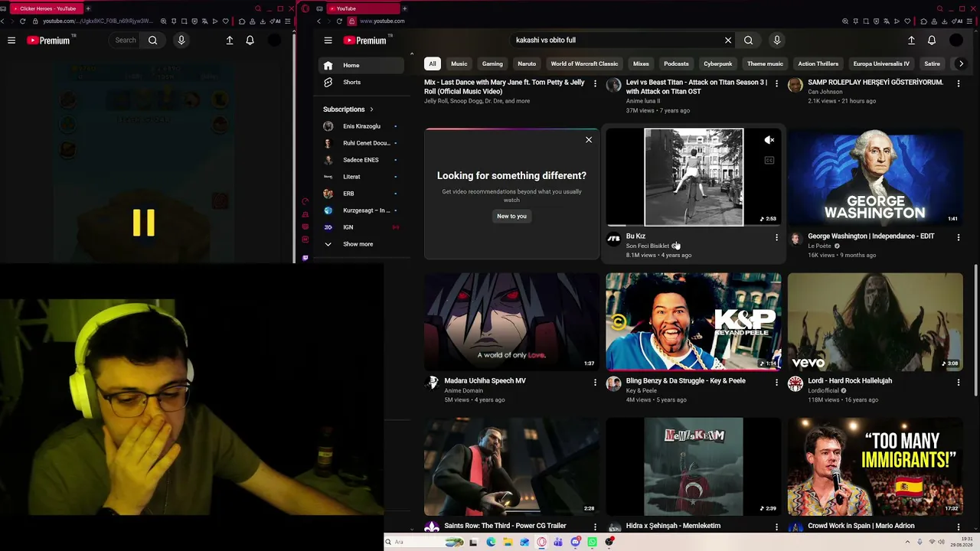Viewport: 980px width, 551px height.
Task: Click the pause overlay on the Clicker Heroes video
Action: 144,223
